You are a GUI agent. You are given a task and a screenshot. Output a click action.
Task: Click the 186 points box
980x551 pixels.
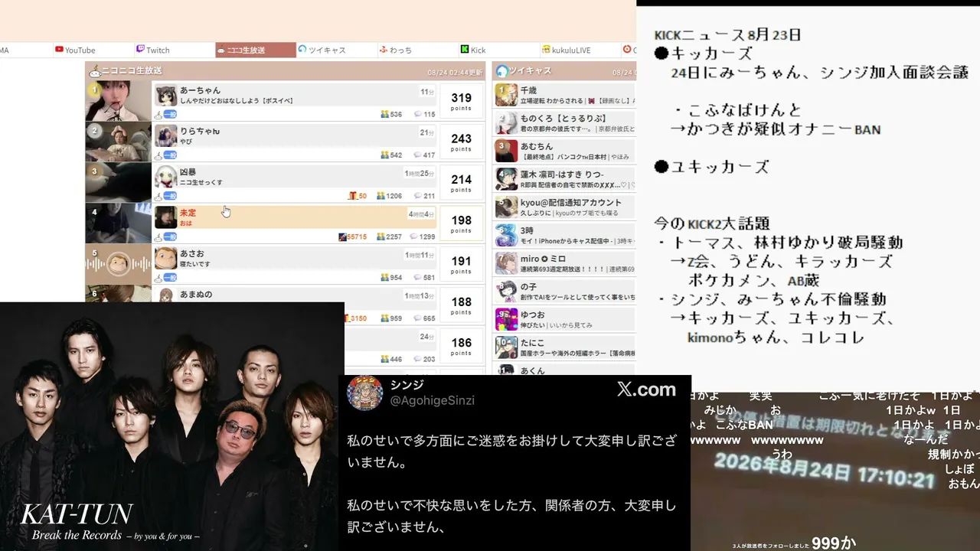pos(462,346)
